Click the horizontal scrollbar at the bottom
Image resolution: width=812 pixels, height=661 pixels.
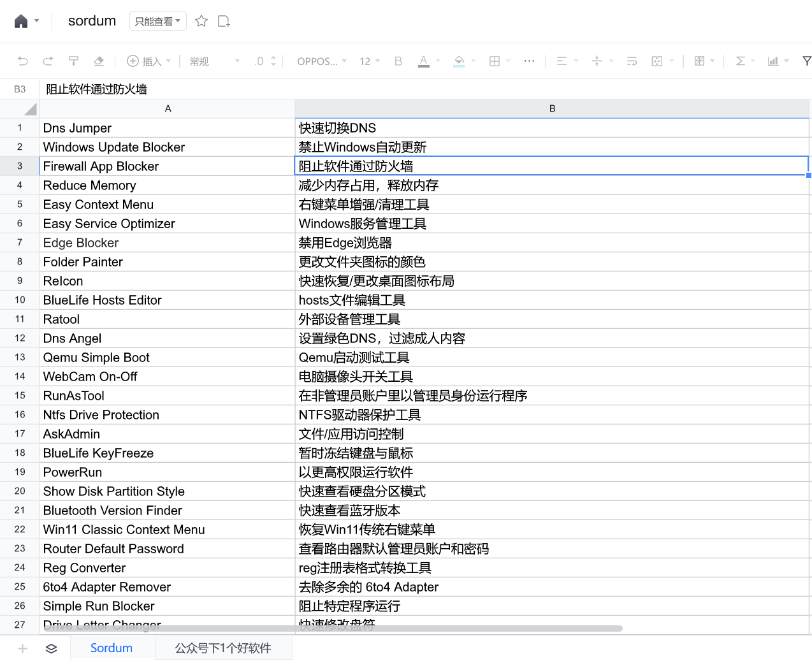tap(333, 628)
